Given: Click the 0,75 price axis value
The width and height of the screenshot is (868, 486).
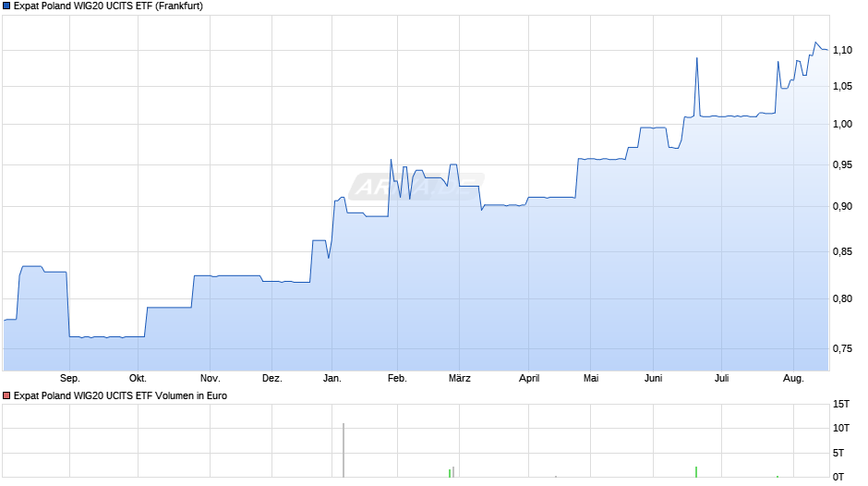Looking at the screenshot, I should click(842, 348).
